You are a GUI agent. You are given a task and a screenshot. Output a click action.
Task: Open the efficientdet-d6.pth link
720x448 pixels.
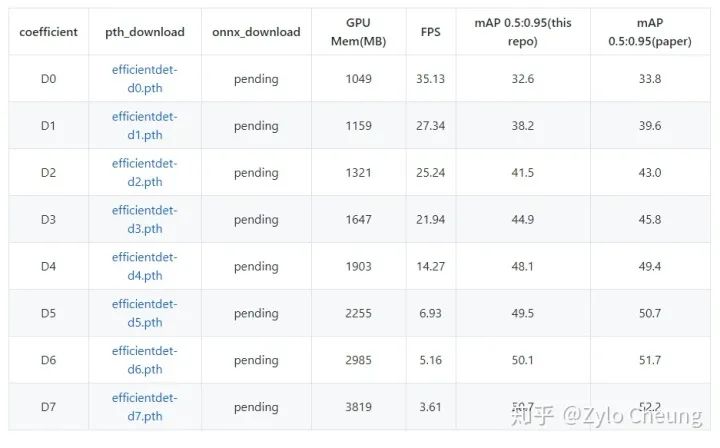coord(144,360)
